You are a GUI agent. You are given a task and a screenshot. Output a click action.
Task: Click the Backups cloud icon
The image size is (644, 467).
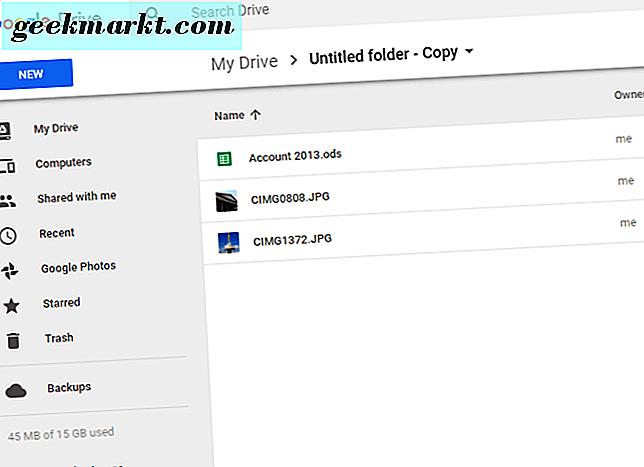[14, 389]
